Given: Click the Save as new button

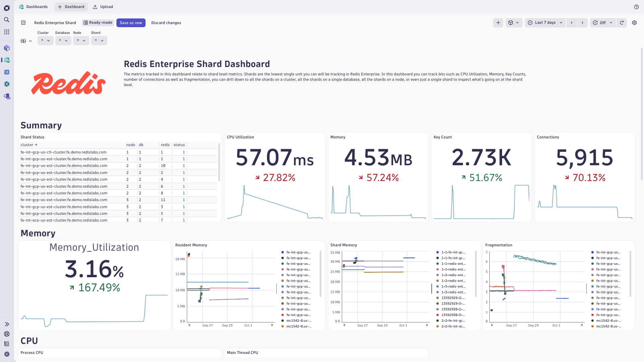Looking at the screenshot, I should [x=131, y=23].
